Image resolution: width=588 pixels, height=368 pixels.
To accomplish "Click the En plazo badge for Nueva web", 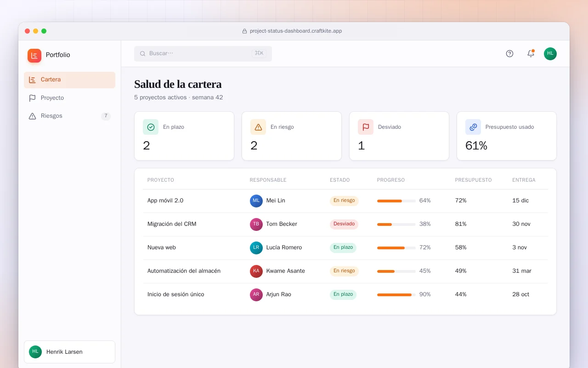I will pos(343,248).
